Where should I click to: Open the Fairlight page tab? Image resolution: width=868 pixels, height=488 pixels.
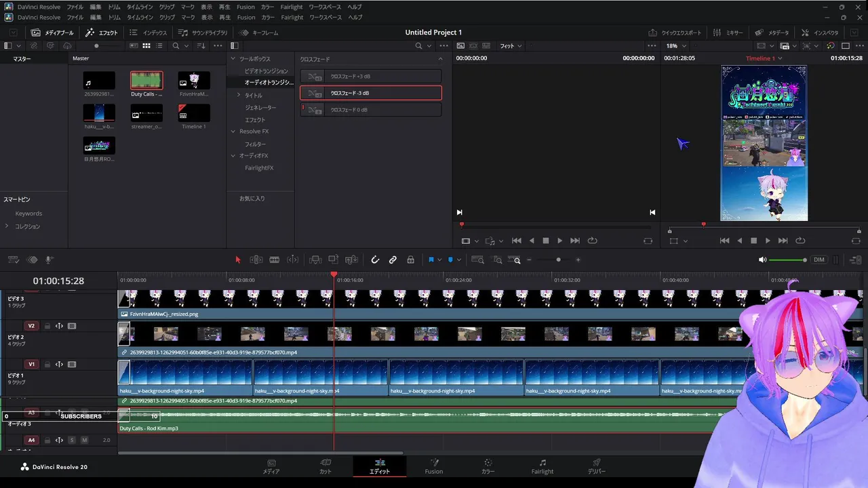tap(542, 466)
